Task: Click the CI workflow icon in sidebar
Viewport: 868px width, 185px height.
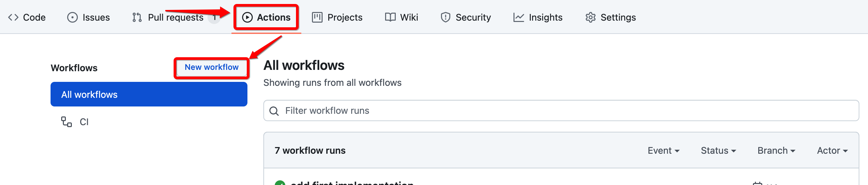Action: click(67, 122)
